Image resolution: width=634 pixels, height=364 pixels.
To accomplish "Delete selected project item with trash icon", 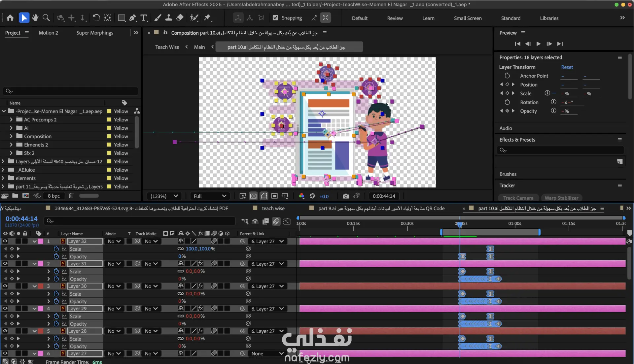I will point(71,196).
